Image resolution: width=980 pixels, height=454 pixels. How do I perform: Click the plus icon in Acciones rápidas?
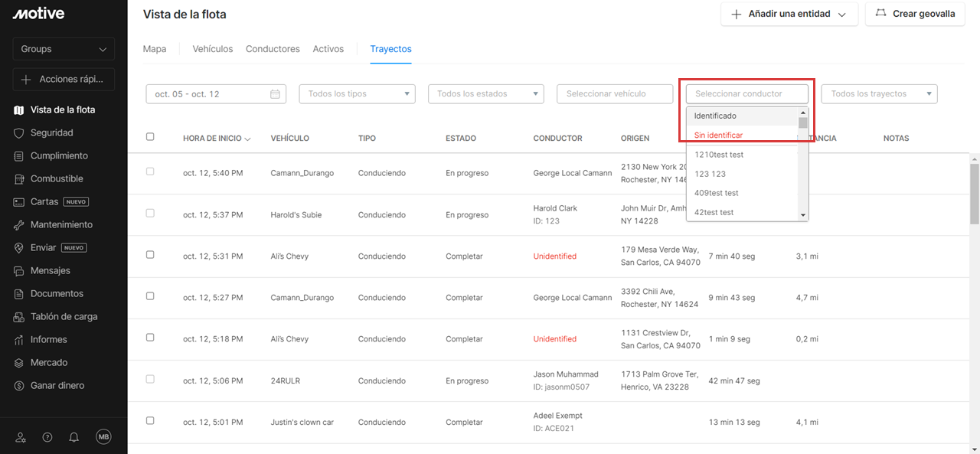26,80
